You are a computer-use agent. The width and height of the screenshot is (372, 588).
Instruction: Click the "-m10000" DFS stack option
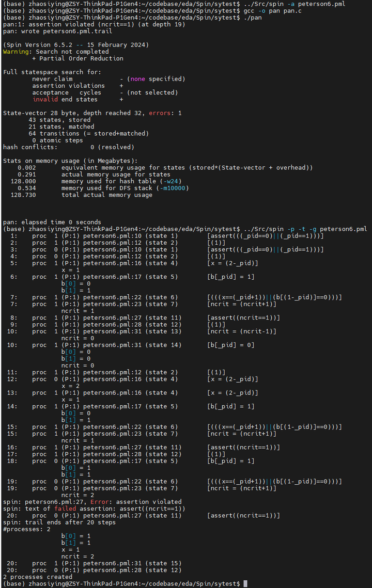point(173,188)
